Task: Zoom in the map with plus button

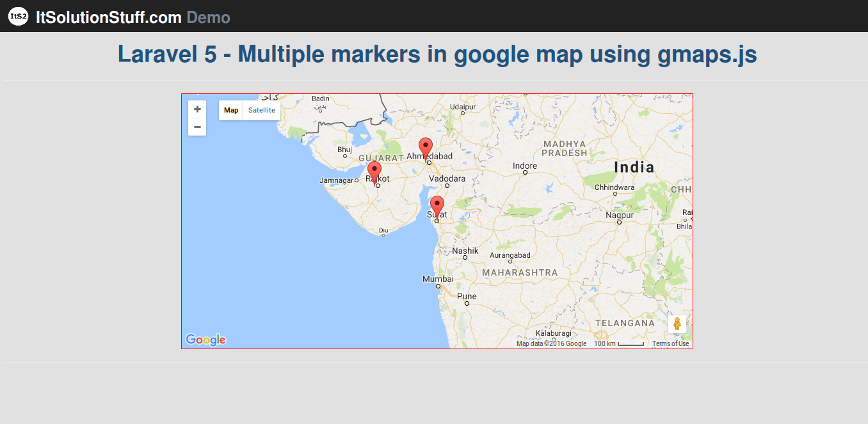Action: click(x=197, y=109)
